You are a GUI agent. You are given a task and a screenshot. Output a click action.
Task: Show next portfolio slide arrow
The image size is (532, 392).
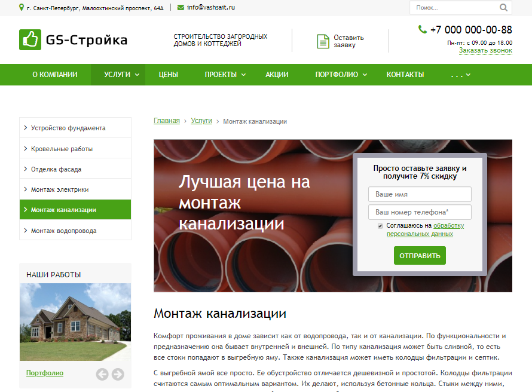point(118,374)
